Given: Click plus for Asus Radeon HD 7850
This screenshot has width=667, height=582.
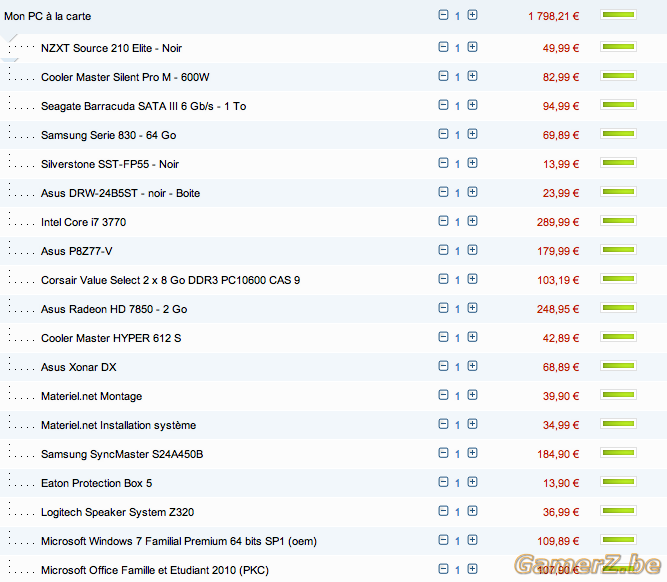Looking at the screenshot, I should coord(472,308).
